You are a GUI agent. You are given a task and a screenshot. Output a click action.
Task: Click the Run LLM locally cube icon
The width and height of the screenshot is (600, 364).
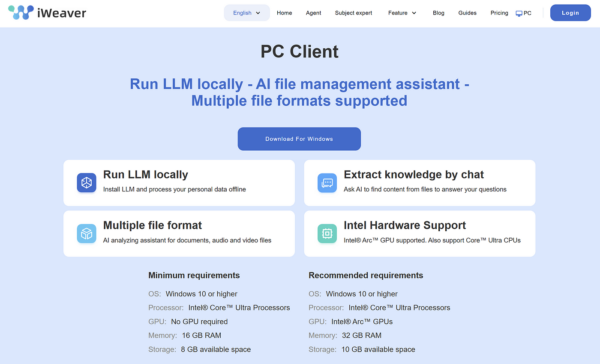click(87, 183)
